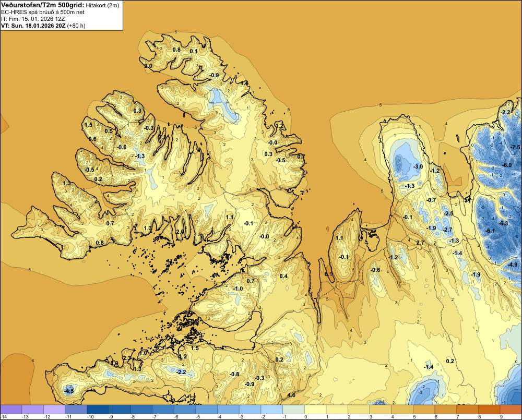Click the 0.1 value in the north
The width and height of the screenshot is (522, 420).
point(194,51)
